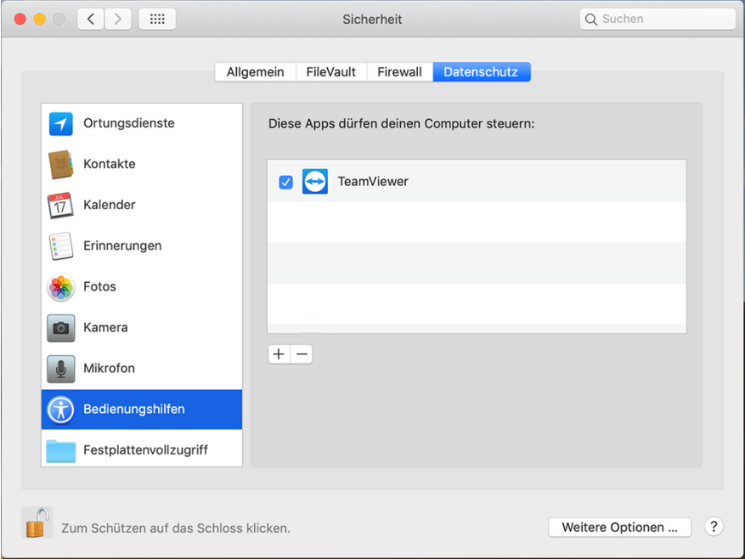
Task: Click the Fotos colorful flower icon
Action: (61, 287)
